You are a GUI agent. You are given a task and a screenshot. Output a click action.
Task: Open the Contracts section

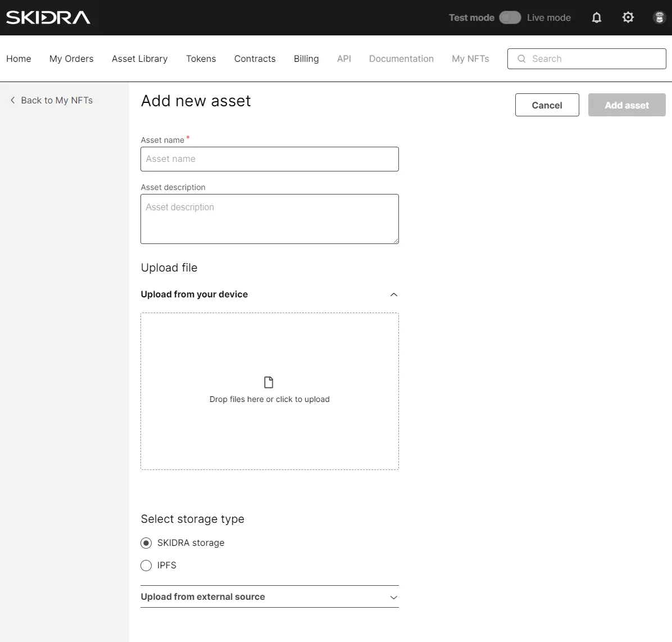point(255,59)
